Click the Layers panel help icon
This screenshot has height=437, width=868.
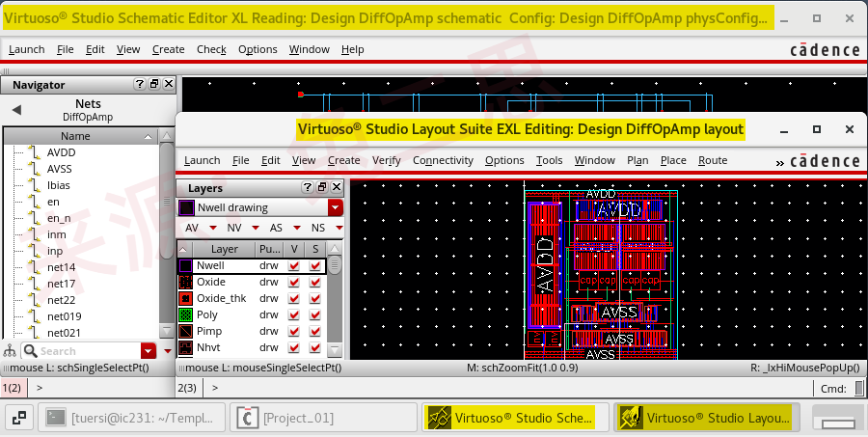[x=308, y=187]
